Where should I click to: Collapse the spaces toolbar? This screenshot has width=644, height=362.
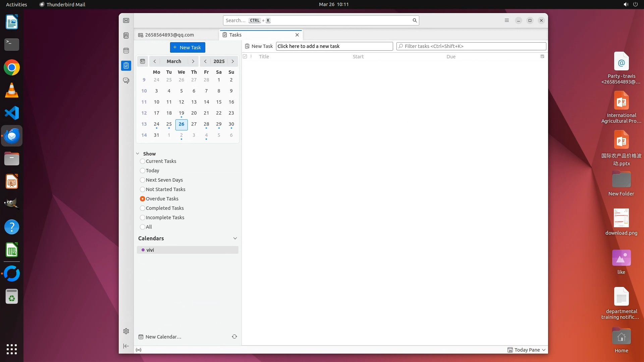coord(126,346)
